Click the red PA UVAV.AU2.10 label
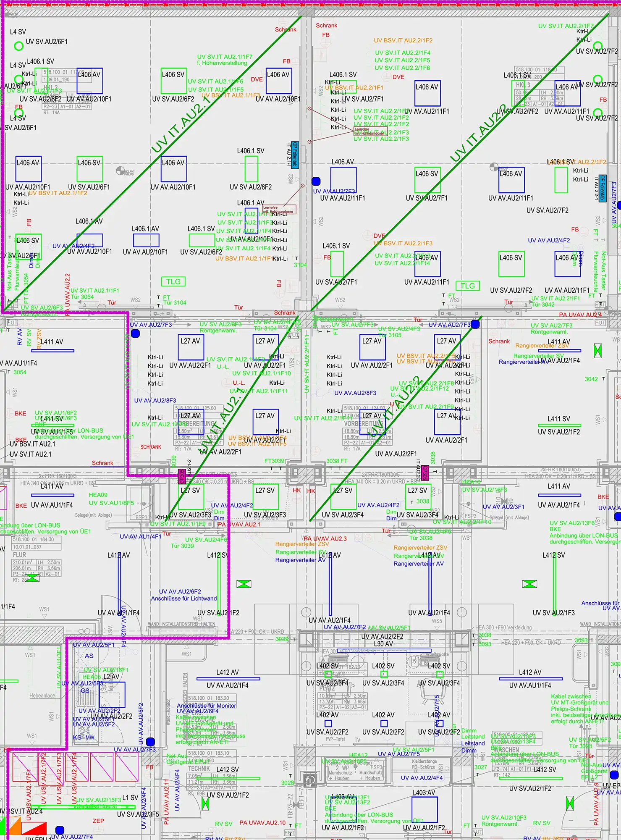 coord(262,822)
